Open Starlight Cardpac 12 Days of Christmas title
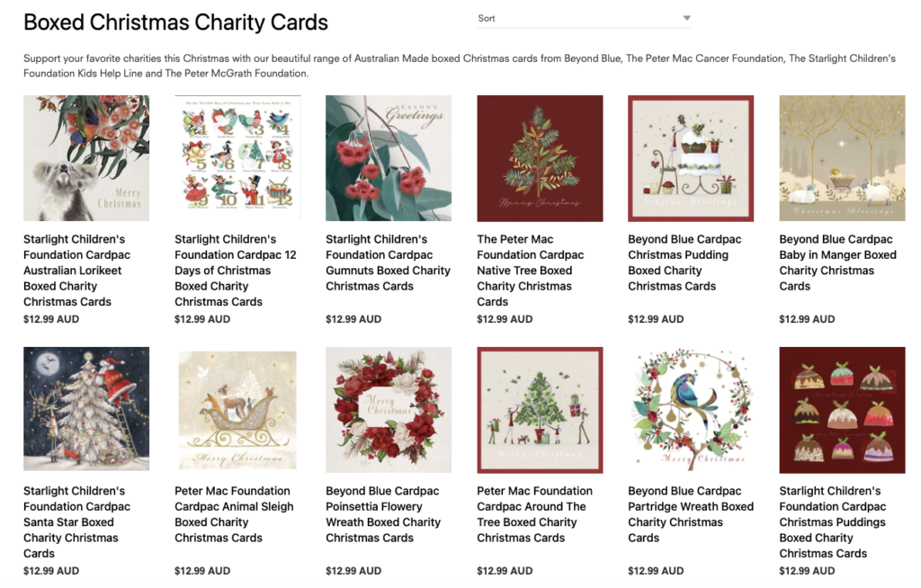 (236, 271)
